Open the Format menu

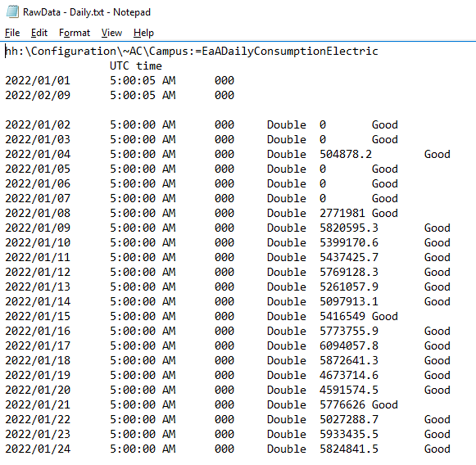74,33
